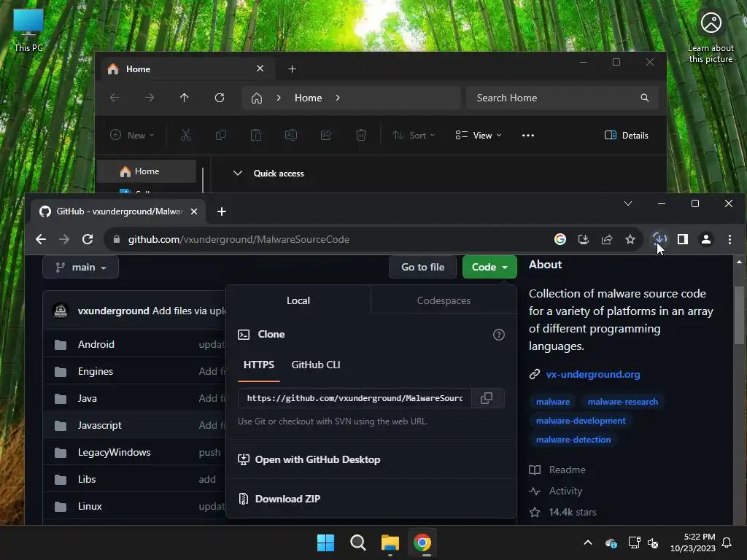Click the Google icon in Chrome address bar

[x=560, y=239]
